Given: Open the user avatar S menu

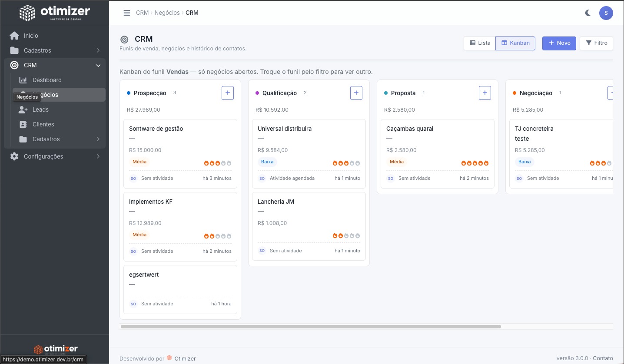Looking at the screenshot, I should coord(606,13).
